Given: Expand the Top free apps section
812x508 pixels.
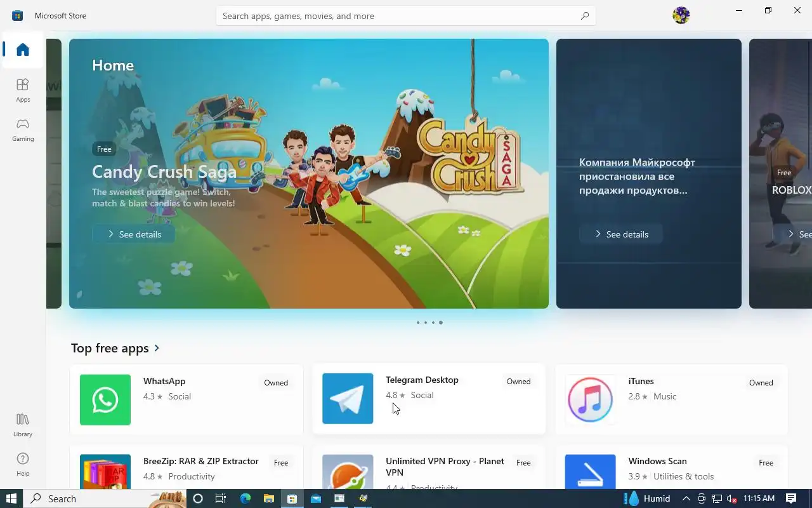Looking at the screenshot, I should (157, 348).
